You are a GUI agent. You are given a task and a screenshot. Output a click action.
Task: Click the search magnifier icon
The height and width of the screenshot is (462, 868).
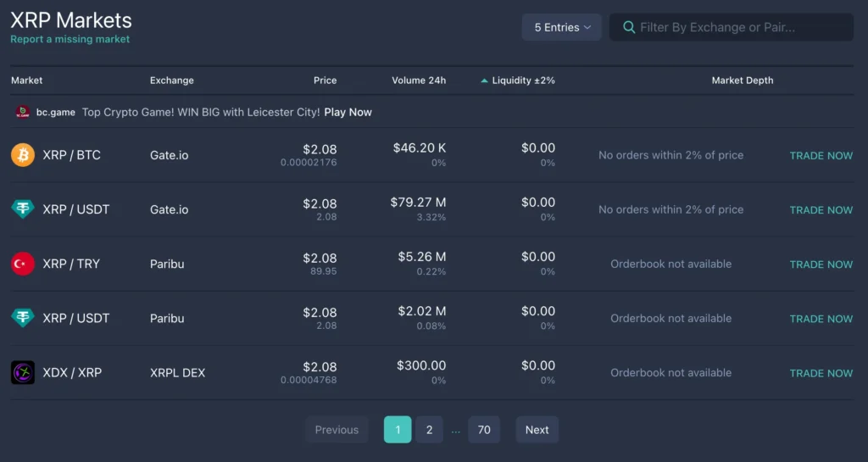point(629,27)
